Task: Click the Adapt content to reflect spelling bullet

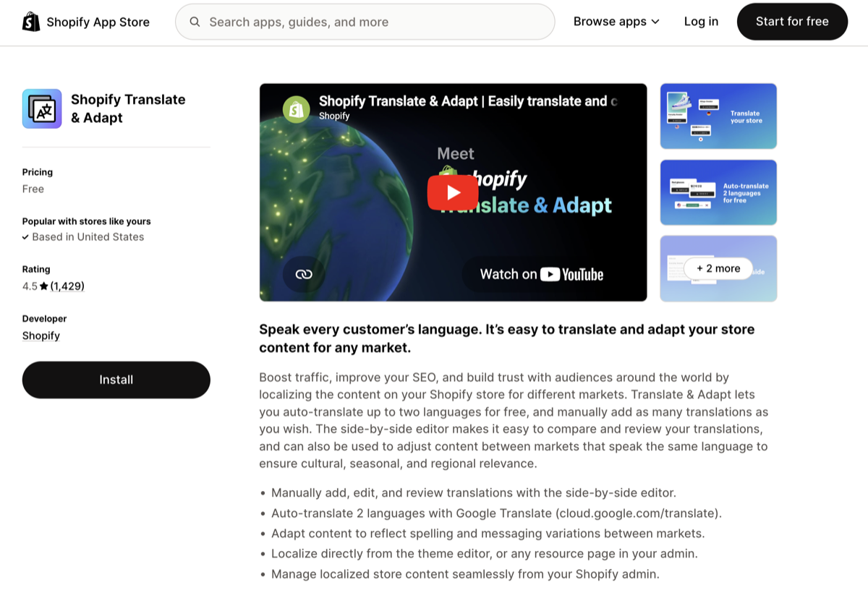Action: (x=488, y=534)
